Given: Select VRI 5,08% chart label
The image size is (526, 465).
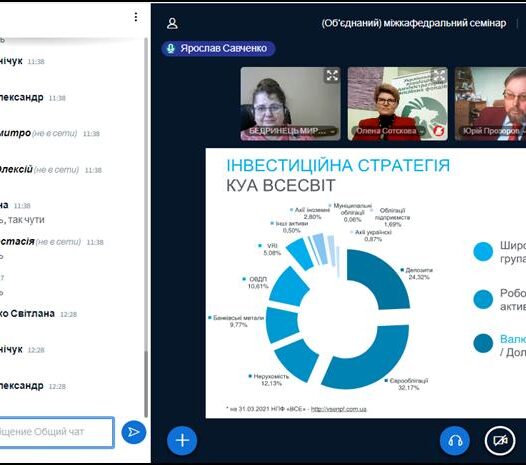Looking at the screenshot, I should 271,249.
